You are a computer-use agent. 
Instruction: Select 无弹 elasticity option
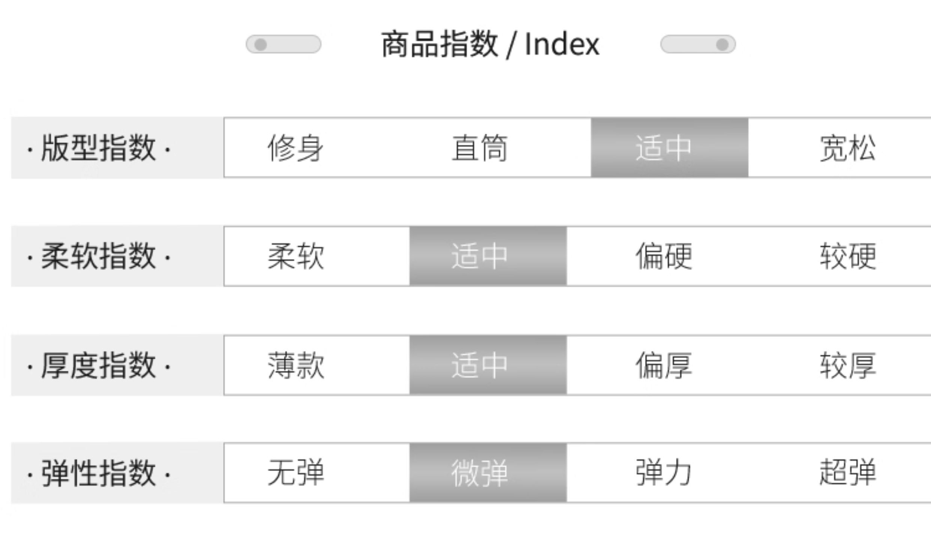[295, 473]
